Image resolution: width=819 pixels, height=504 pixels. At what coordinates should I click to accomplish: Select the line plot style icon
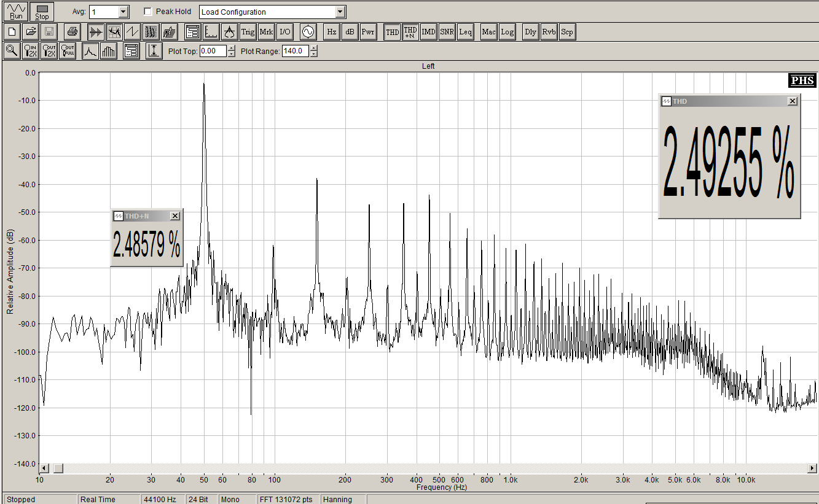(x=90, y=51)
